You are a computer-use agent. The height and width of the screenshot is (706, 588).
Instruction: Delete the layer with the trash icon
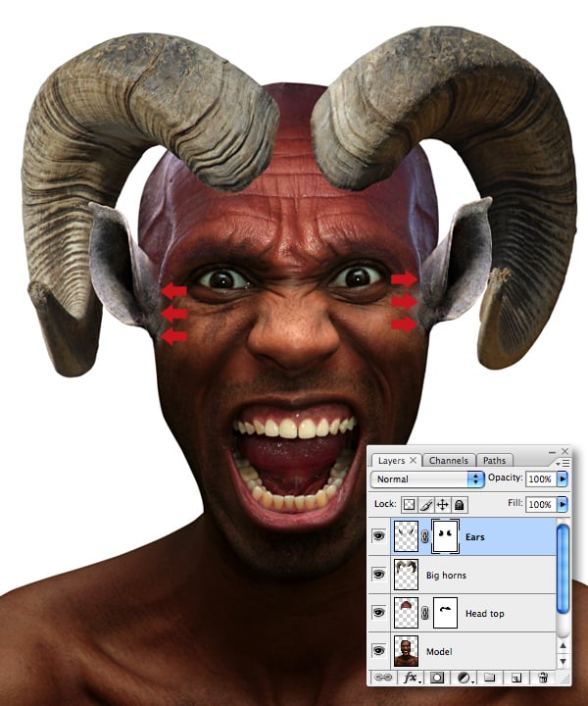(543, 677)
